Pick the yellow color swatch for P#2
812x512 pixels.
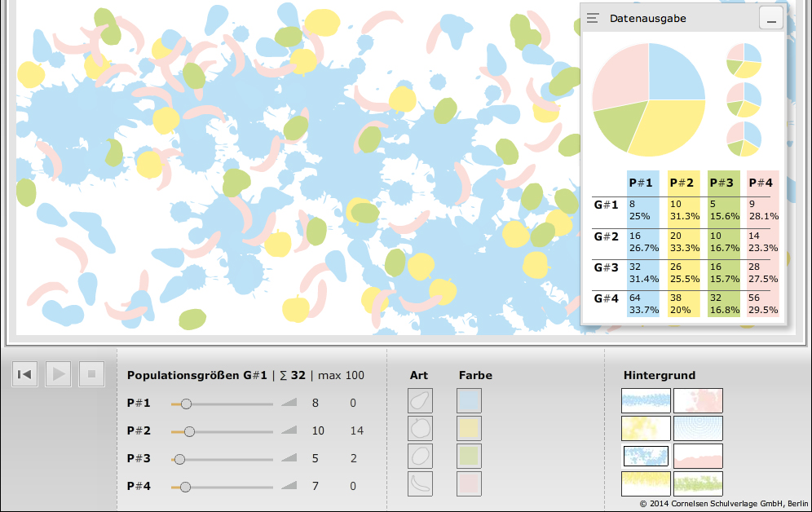coord(469,429)
